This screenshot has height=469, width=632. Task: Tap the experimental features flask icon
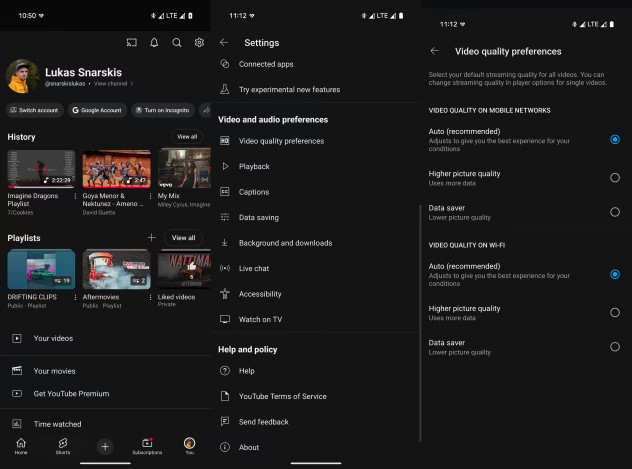click(225, 89)
